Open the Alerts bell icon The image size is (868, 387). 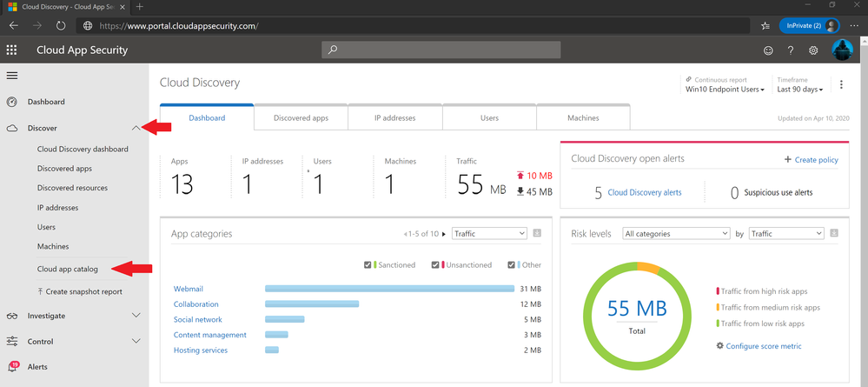[x=13, y=366]
